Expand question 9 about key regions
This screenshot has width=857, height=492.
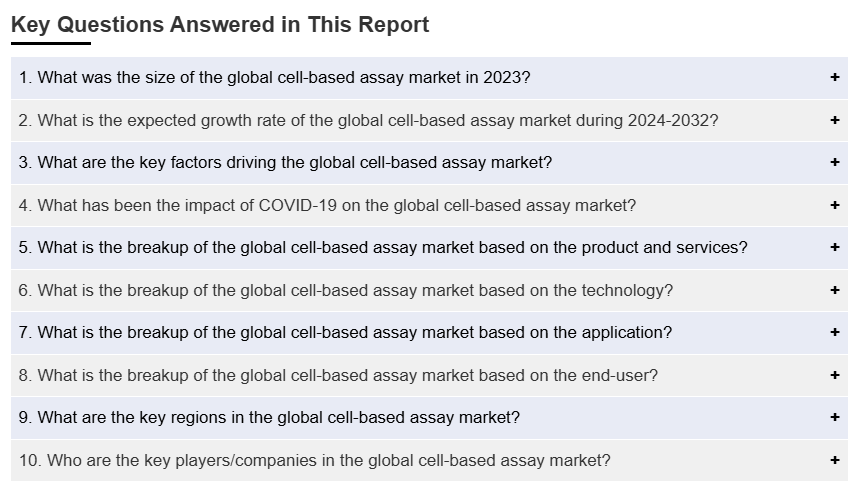coord(269,417)
